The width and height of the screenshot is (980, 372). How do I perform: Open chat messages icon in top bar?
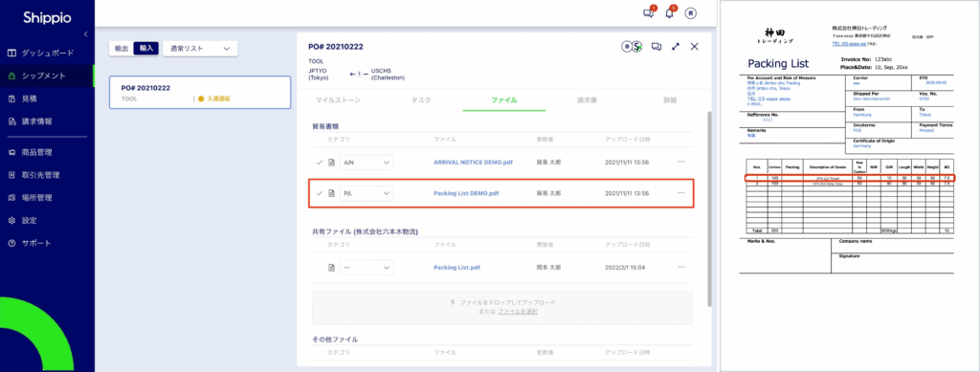coord(649,13)
